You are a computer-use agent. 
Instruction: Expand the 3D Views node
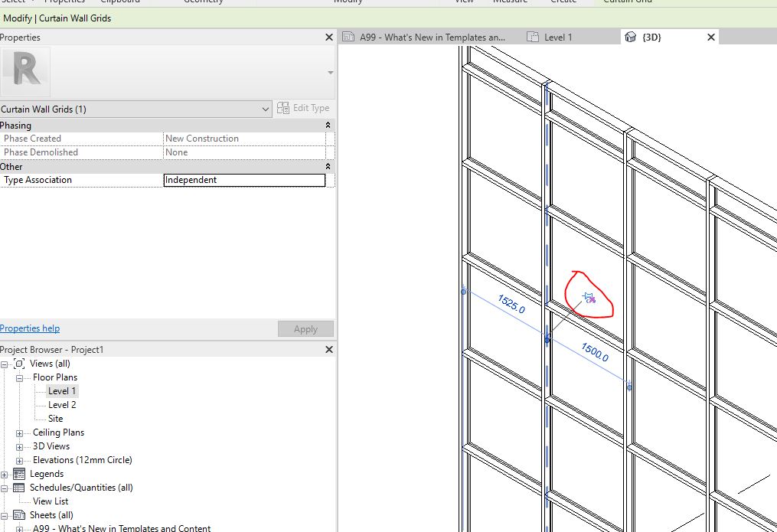[19, 447]
